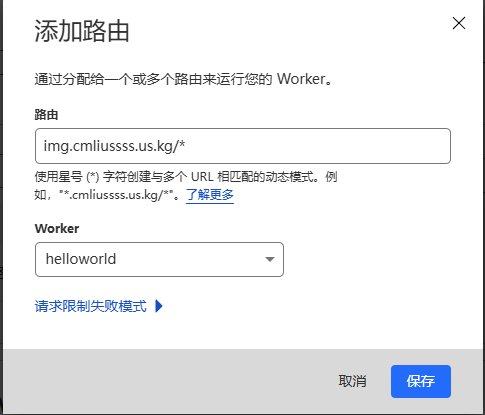Image resolution: width=485 pixels, height=415 pixels.
Task: Click the gray footer bar left of 取消
Action: (x=167, y=381)
